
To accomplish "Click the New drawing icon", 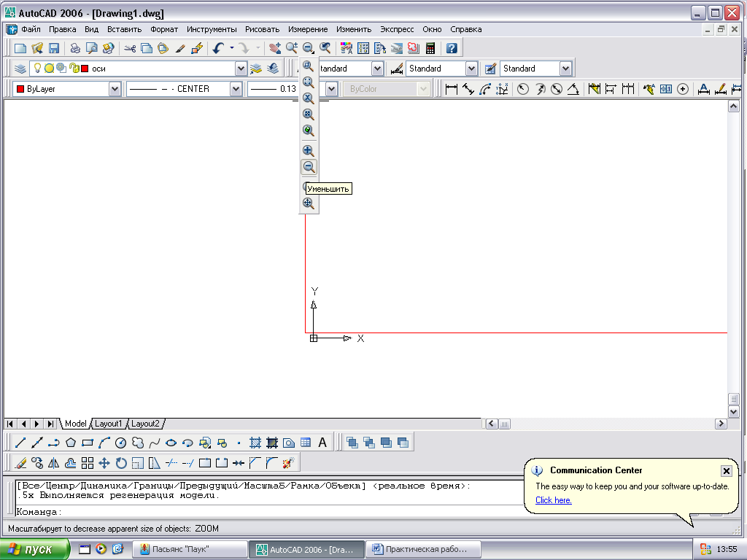I will [20, 48].
